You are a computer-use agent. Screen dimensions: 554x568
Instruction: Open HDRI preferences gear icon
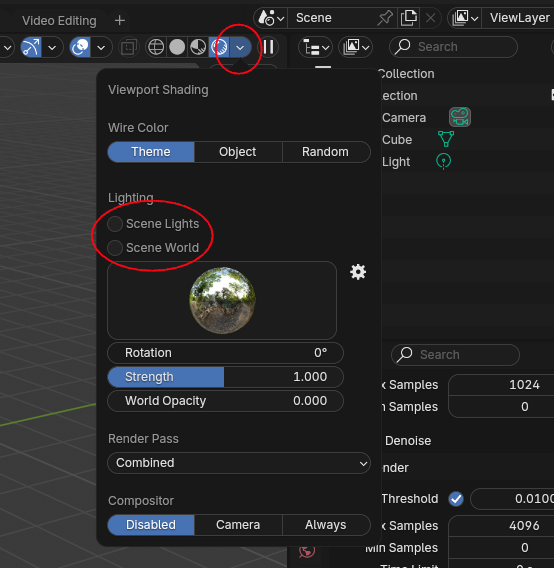click(358, 272)
